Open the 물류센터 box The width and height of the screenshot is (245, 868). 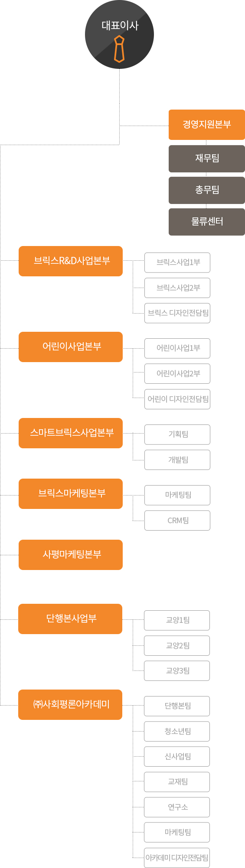(x=207, y=222)
